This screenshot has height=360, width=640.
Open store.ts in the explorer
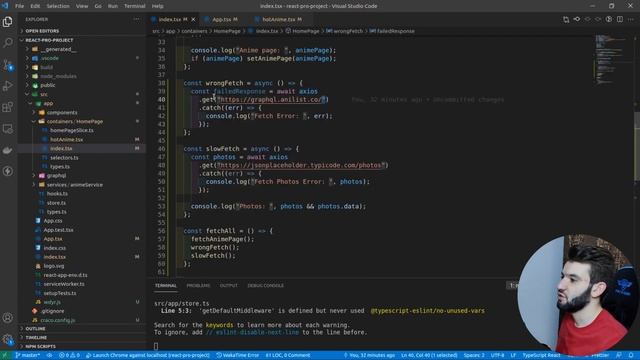(x=82, y=202)
